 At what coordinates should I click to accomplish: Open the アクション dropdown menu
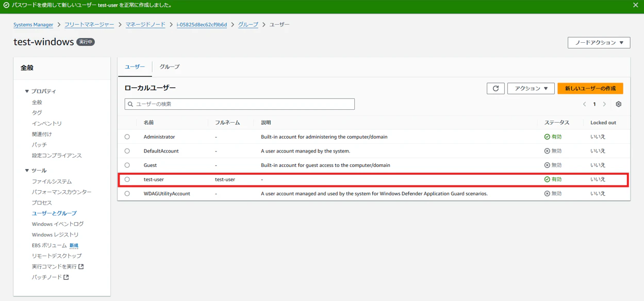tap(531, 89)
